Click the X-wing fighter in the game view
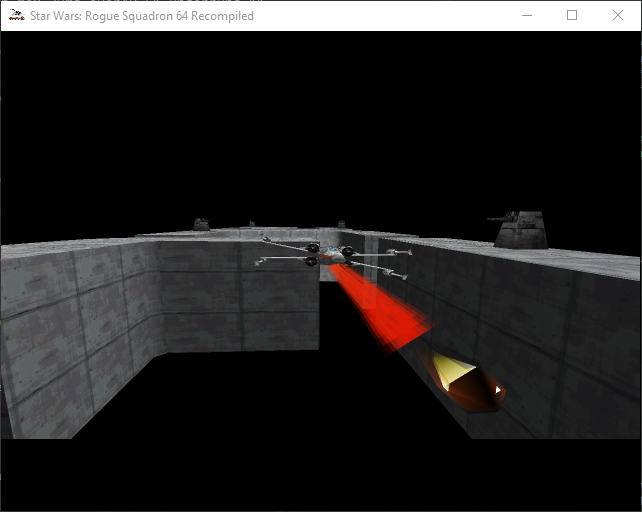The width and height of the screenshot is (642, 512). click(333, 256)
